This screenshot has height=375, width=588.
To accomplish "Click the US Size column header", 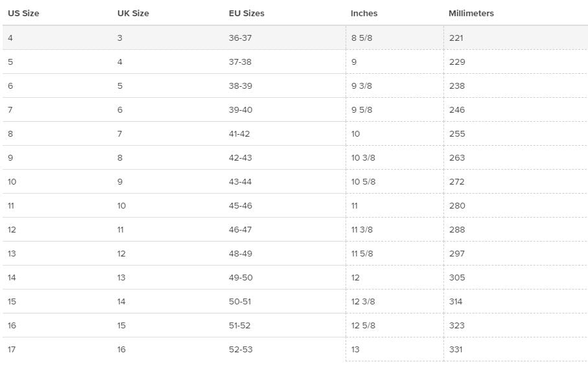I will pyautogui.click(x=23, y=13).
